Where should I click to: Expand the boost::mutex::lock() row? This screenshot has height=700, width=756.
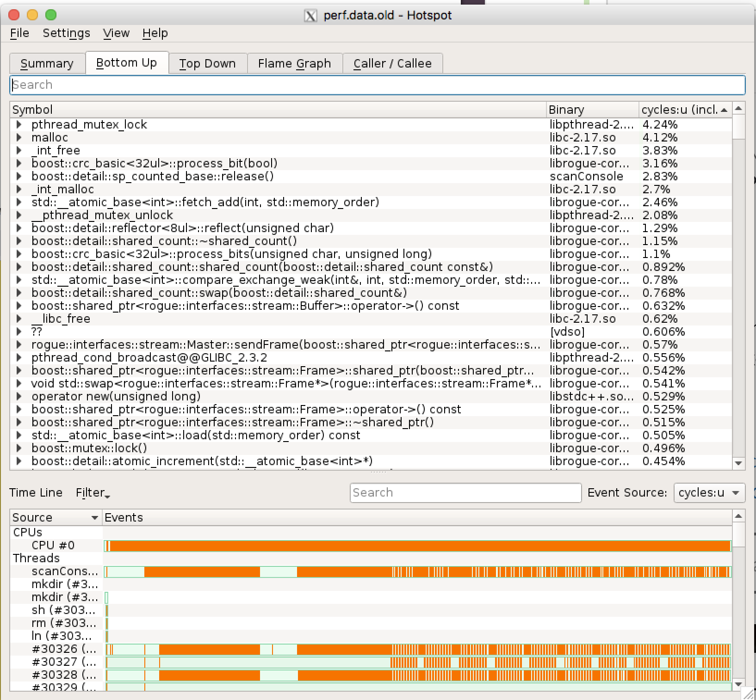(x=19, y=448)
